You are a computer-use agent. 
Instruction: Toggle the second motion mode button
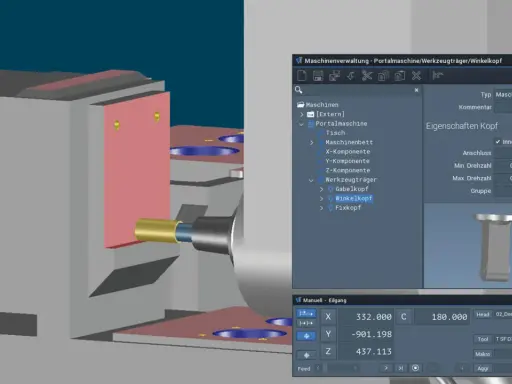pos(306,323)
